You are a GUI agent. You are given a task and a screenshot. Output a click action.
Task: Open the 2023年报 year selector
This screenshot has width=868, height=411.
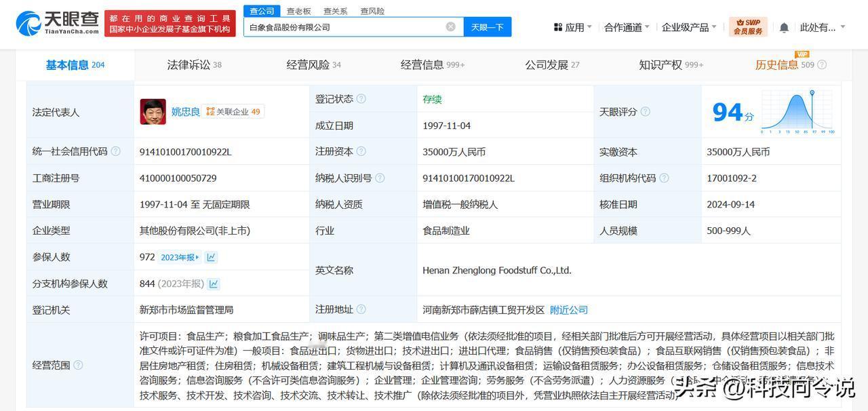click(x=180, y=257)
